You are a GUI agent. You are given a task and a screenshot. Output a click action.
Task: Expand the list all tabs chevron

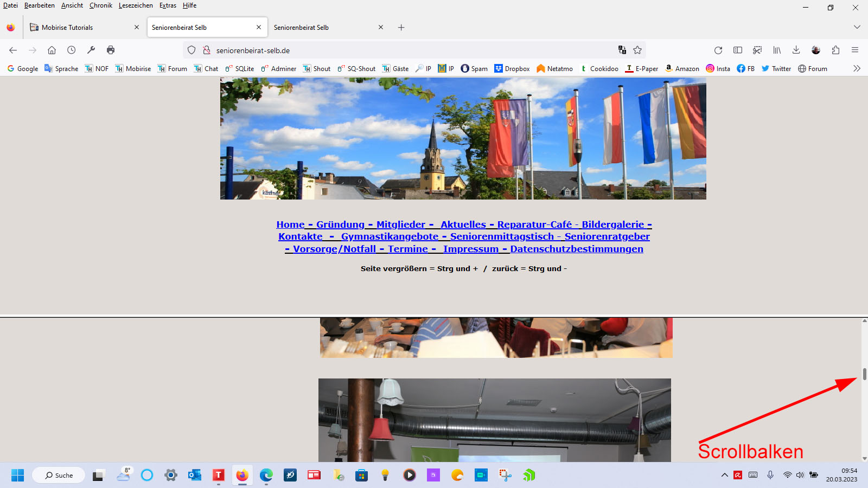point(857,27)
